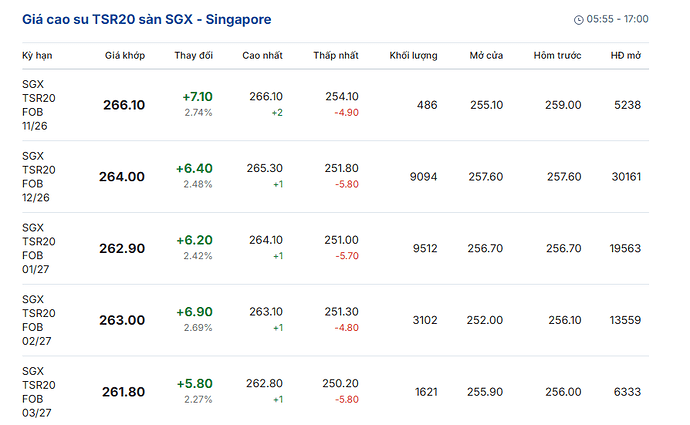
Task: Click the 'Thay đổi' column header
Action: click(x=194, y=55)
